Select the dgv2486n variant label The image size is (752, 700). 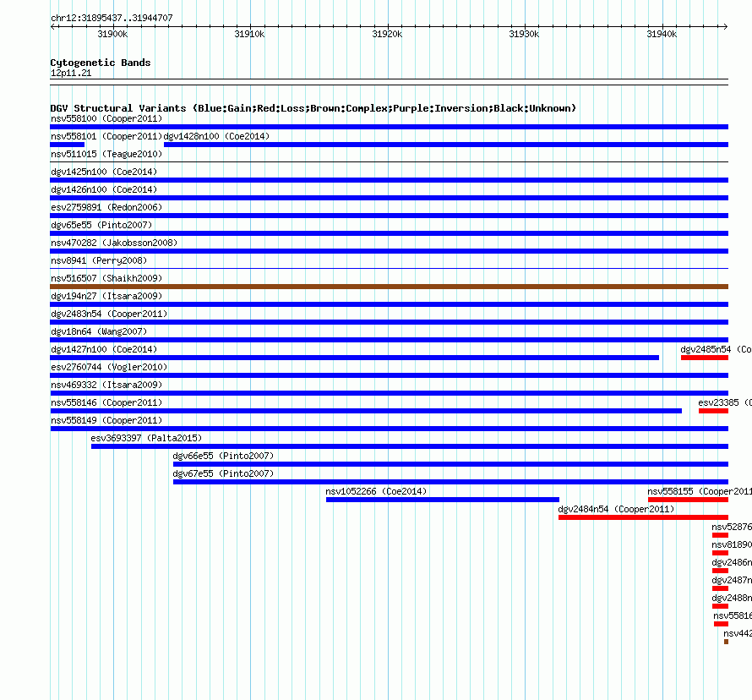click(732, 562)
